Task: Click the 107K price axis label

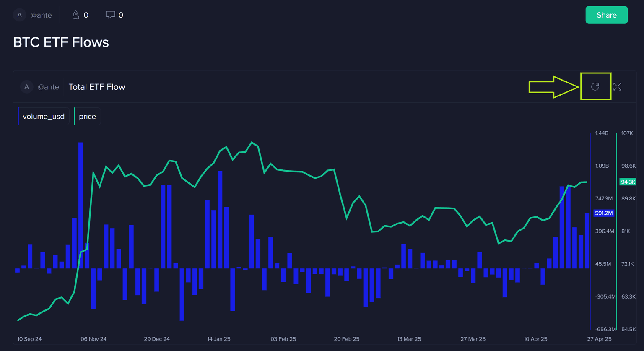Action: pyautogui.click(x=627, y=133)
